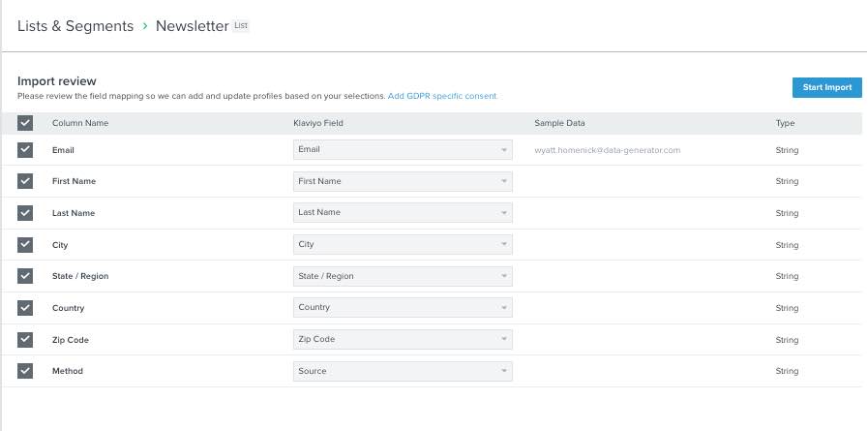This screenshot has width=868, height=431.
Task: Expand the Zip Code field dropdown
Action: click(x=403, y=340)
